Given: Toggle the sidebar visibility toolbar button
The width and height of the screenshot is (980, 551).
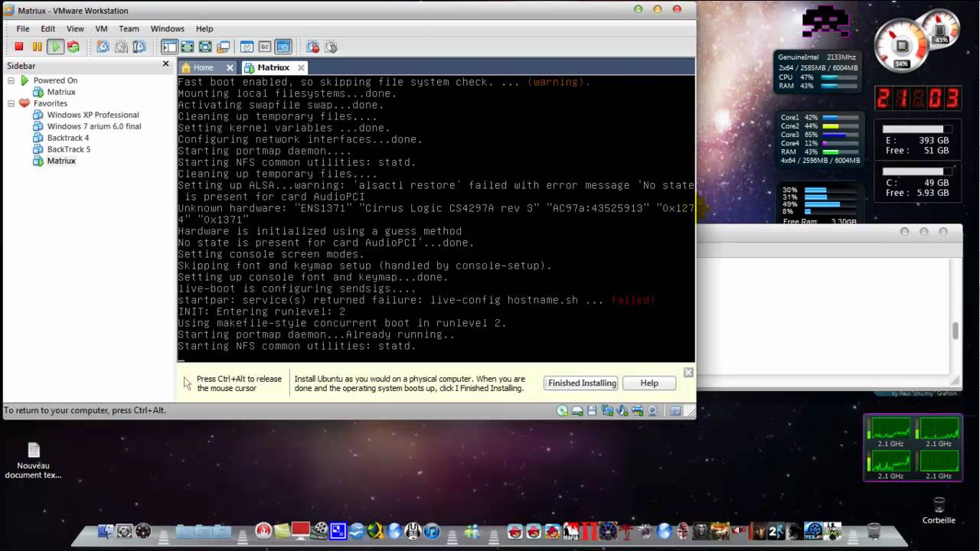Looking at the screenshot, I should (169, 47).
